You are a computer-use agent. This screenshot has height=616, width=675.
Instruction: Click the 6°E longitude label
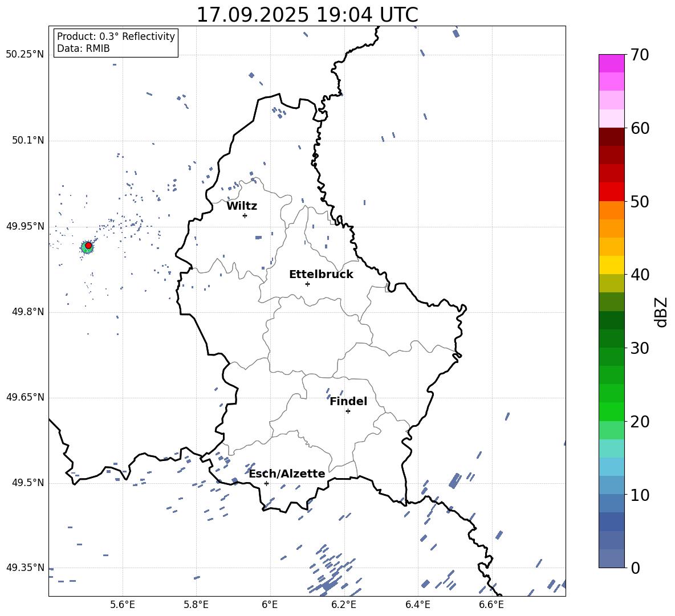270,605
